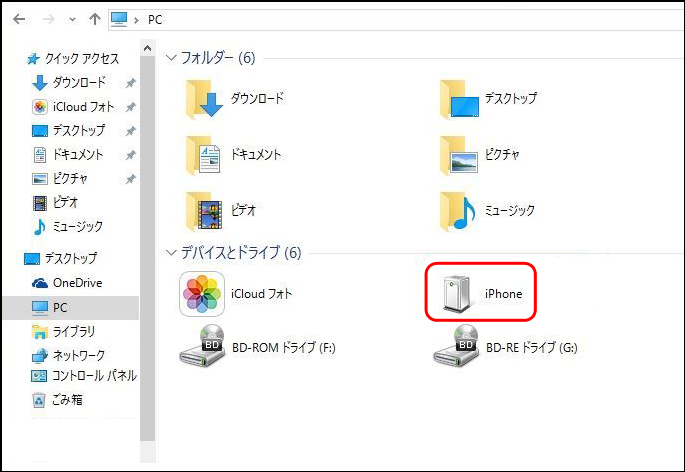685x472 pixels.
Task: Collapse the デバイスとドライブ (6) group
Action: [x=171, y=253]
